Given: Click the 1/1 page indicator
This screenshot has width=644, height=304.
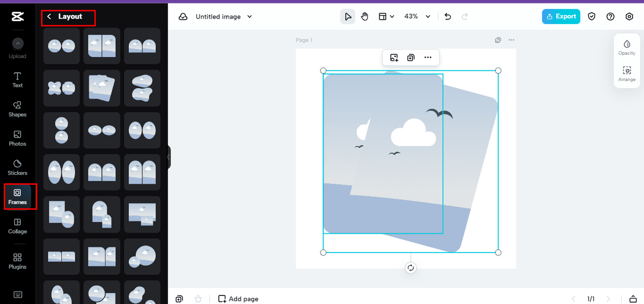Looking at the screenshot, I should tap(591, 299).
